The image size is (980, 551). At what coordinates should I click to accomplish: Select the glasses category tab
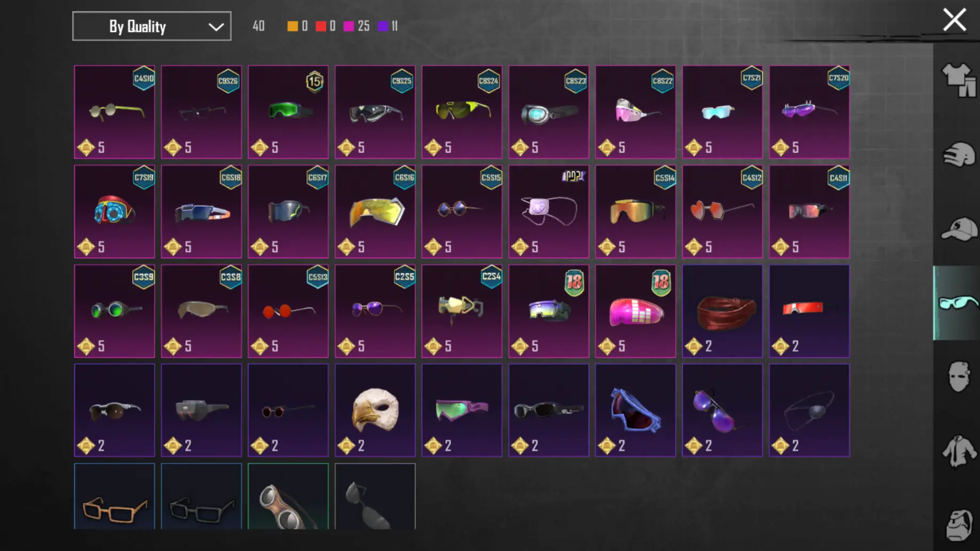[958, 303]
